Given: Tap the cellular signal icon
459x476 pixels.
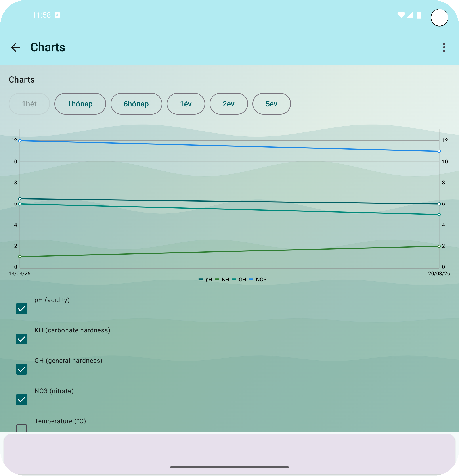Looking at the screenshot, I should (410, 15).
